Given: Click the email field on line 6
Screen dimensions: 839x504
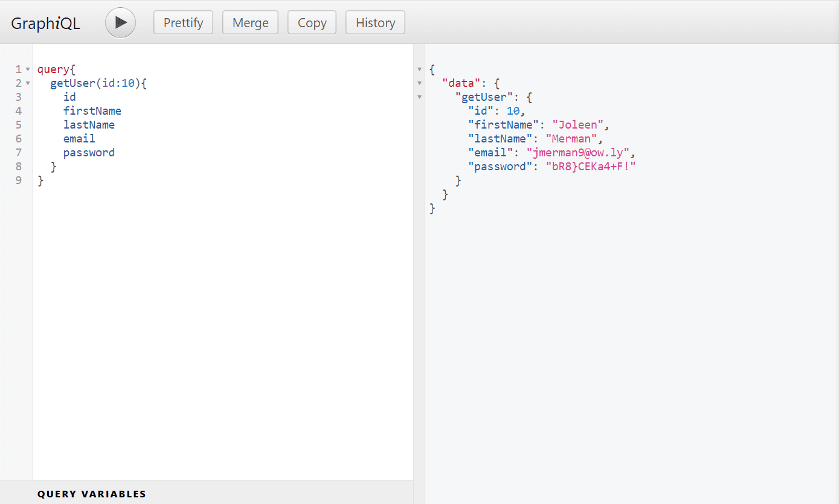Looking at the screenshot, I should (x=79, y=138).
